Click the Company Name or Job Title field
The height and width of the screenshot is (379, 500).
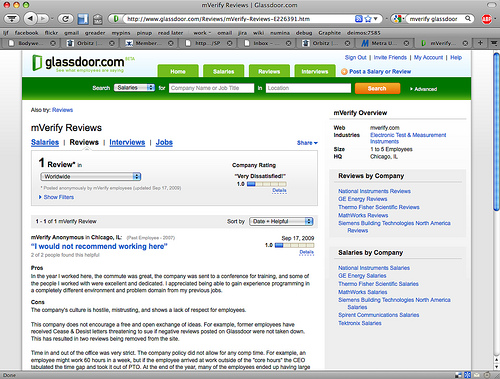211,88
